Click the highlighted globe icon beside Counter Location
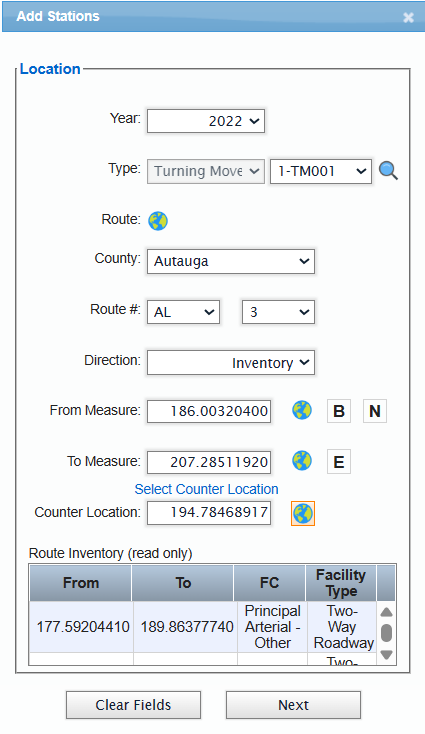Viewport: 425px width, 734px height. tap(303, 513)
